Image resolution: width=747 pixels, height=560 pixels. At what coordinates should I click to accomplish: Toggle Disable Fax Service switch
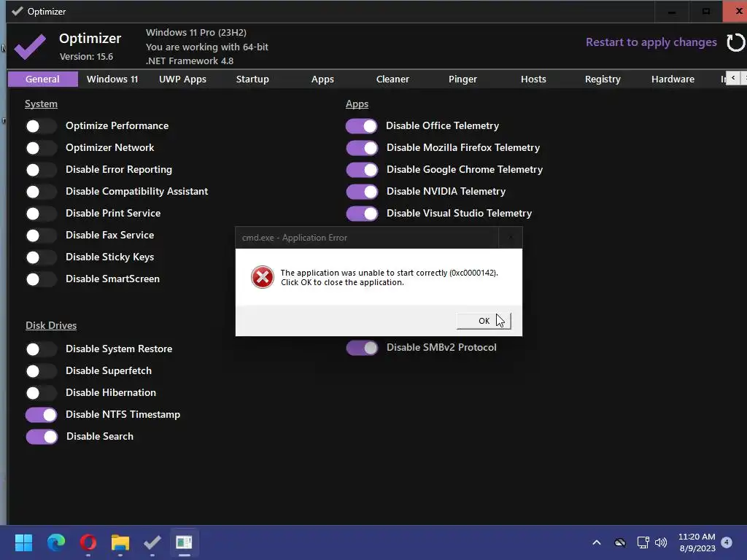[42, 236]
